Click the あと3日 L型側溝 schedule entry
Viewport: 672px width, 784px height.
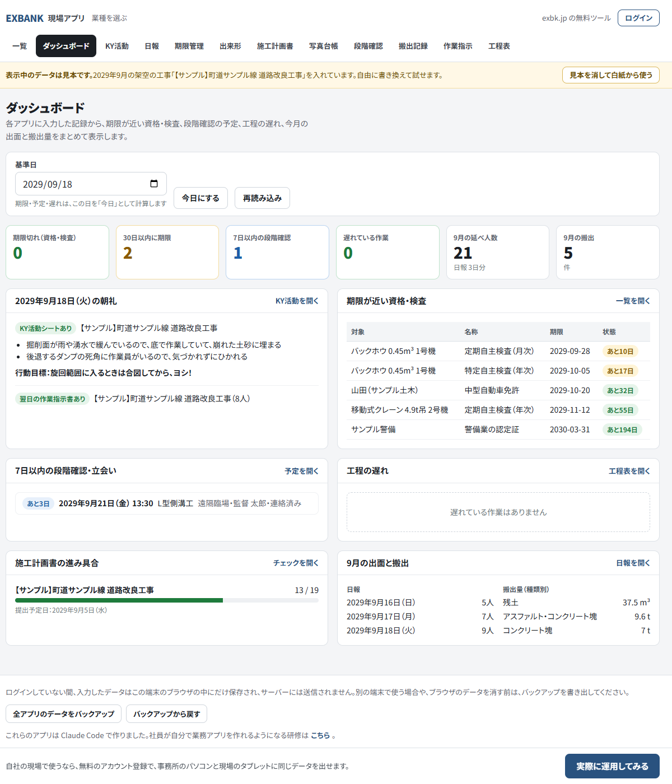click(167, 503)
